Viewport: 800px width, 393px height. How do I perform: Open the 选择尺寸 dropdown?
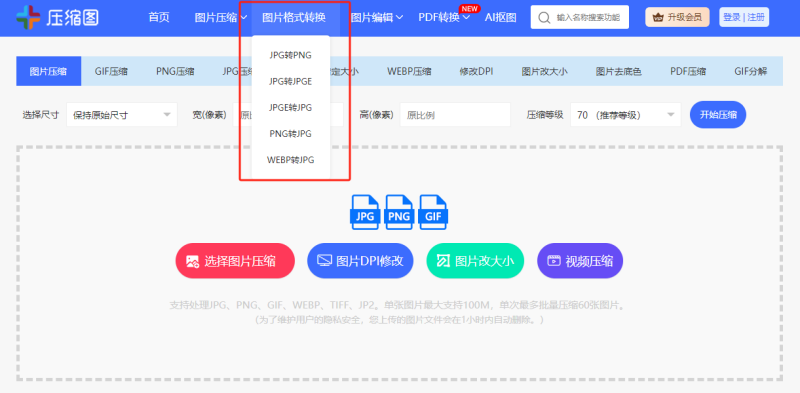[122, 115]
